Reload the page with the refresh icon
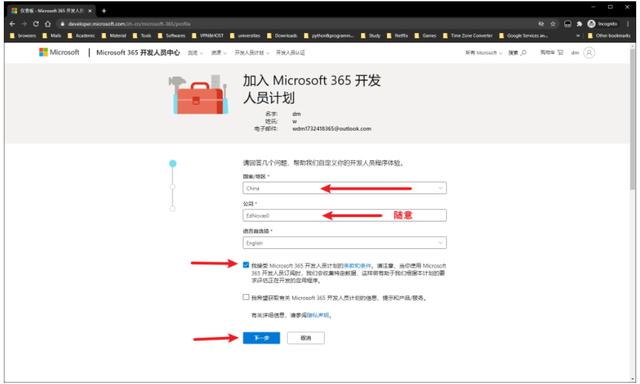 [x=36, y=24]
